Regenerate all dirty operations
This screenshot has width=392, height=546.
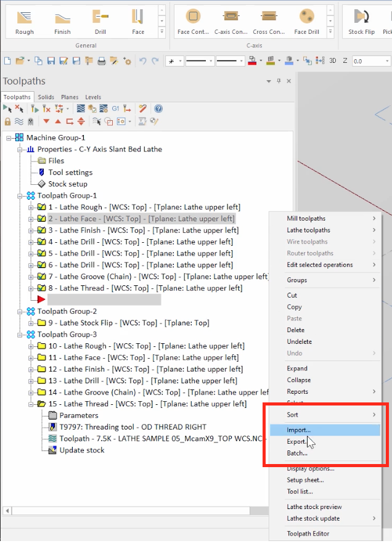pos(46,108)
